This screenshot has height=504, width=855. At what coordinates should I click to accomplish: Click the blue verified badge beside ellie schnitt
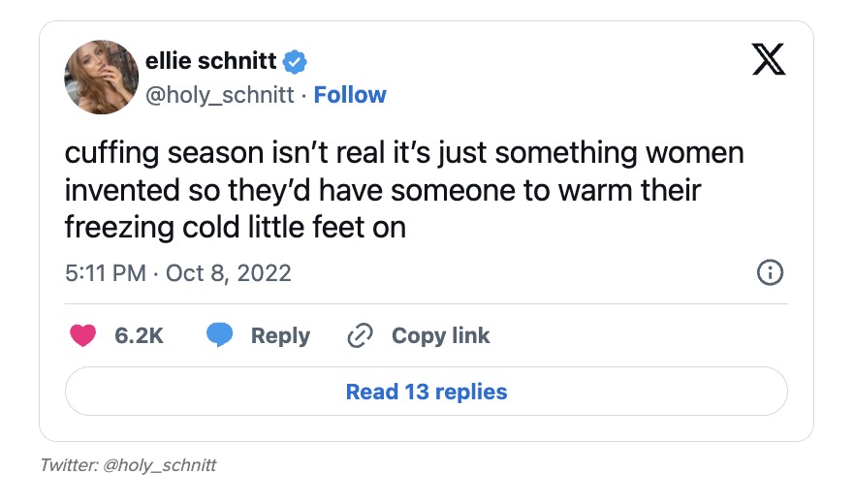[295, 62]
